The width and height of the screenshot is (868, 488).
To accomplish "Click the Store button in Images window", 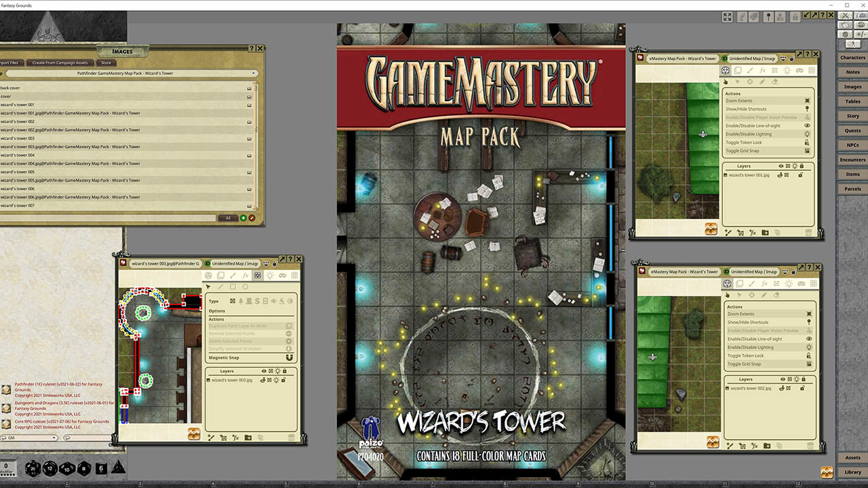I will click(106, 62).
